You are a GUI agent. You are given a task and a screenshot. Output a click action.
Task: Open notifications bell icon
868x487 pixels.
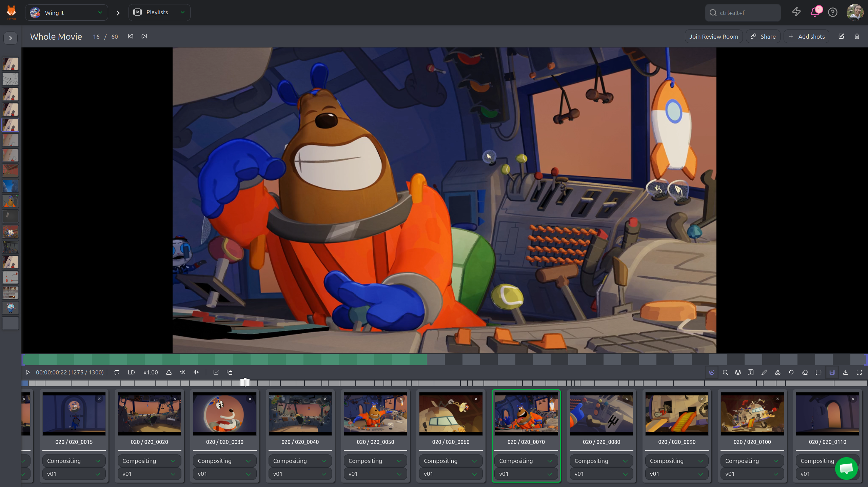[815, 12]
